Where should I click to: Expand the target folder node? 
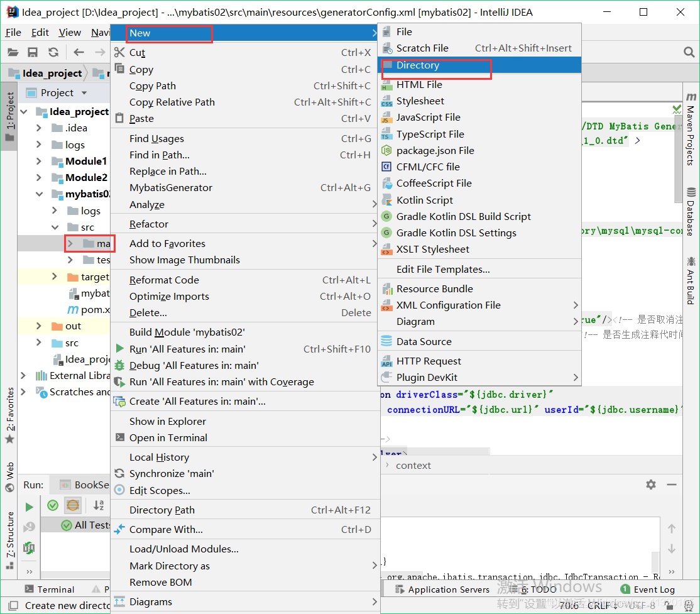pyautogui.click(x=55, y=277)
